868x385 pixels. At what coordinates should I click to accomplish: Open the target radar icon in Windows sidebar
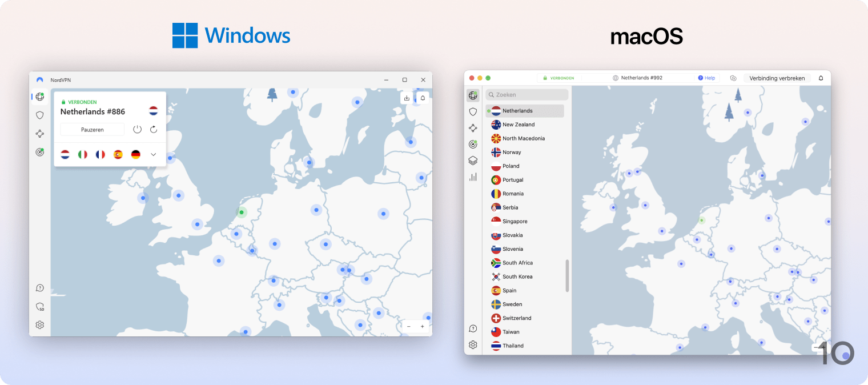click(x=39, y=152)
